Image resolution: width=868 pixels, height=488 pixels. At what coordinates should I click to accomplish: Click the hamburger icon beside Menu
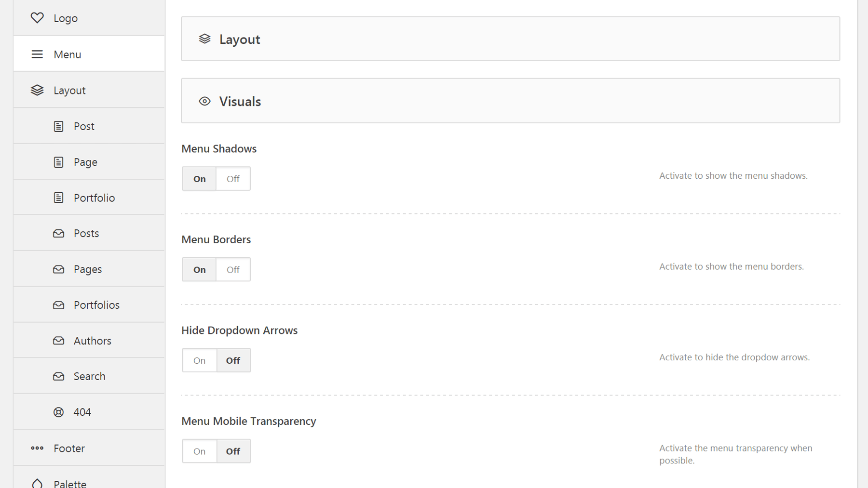pyautogui.click(x=37, y=54)
